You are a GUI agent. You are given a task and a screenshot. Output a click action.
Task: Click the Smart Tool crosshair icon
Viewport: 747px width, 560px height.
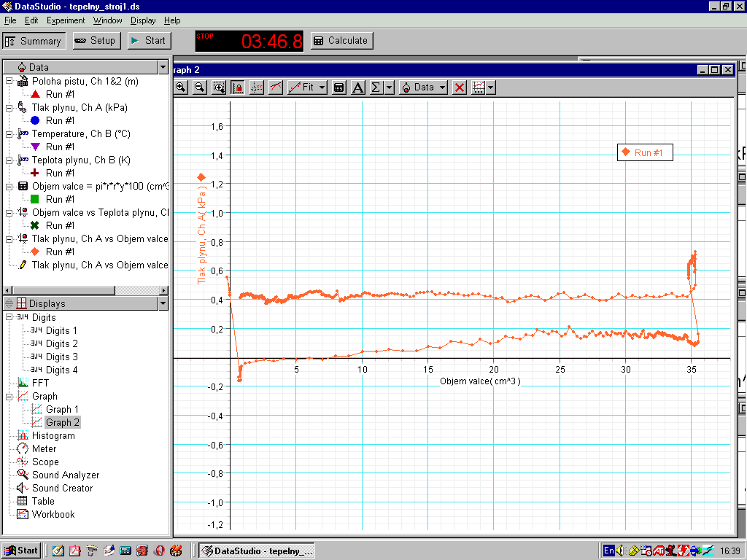click(256, 87)
